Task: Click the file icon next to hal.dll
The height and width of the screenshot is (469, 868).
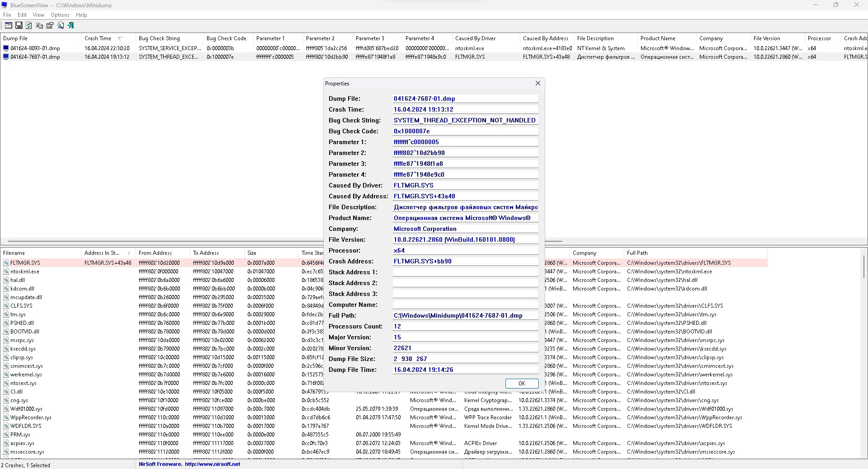Action: click(6, 280)
